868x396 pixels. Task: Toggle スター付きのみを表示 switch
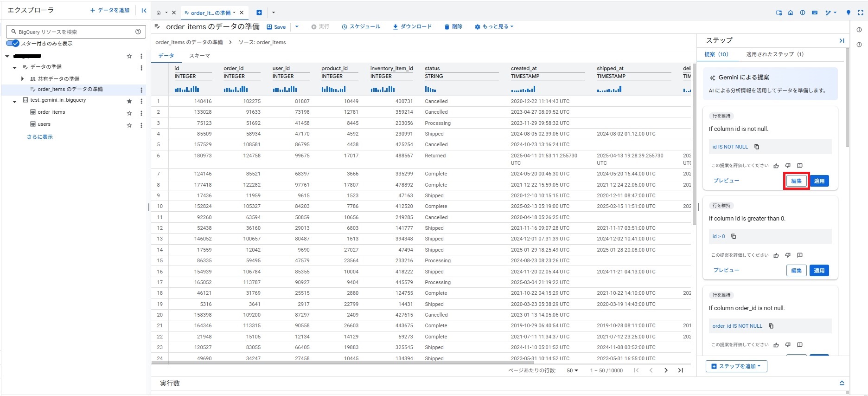pos(13,43)
